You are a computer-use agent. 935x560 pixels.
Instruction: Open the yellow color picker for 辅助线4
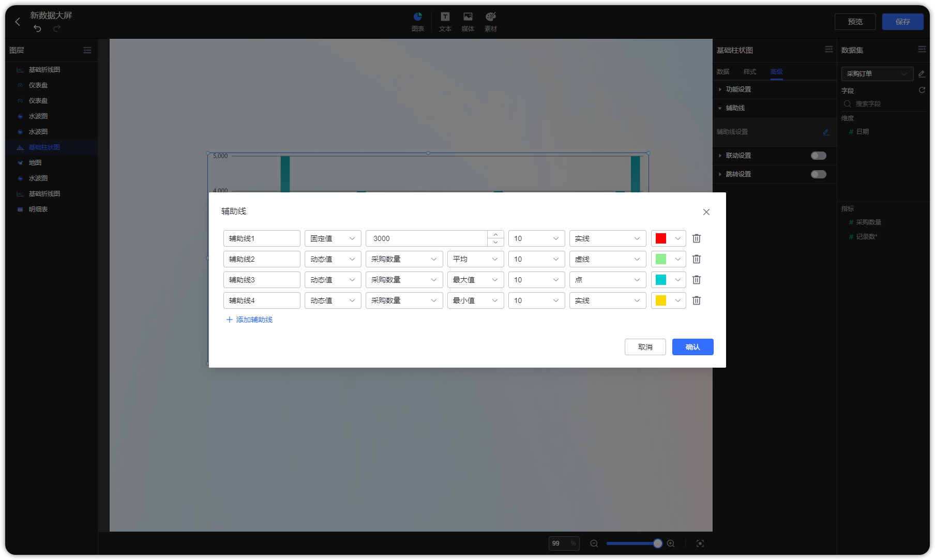669,300
